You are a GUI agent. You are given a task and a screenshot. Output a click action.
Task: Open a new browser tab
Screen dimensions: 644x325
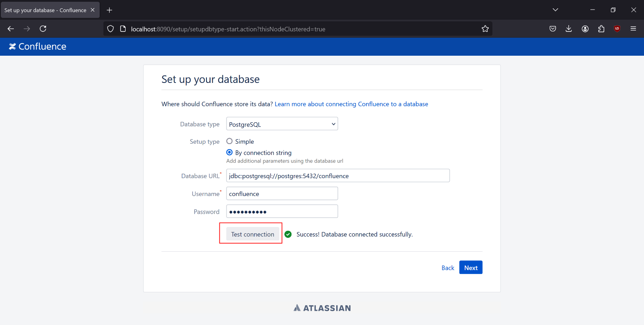pos(109,10)
